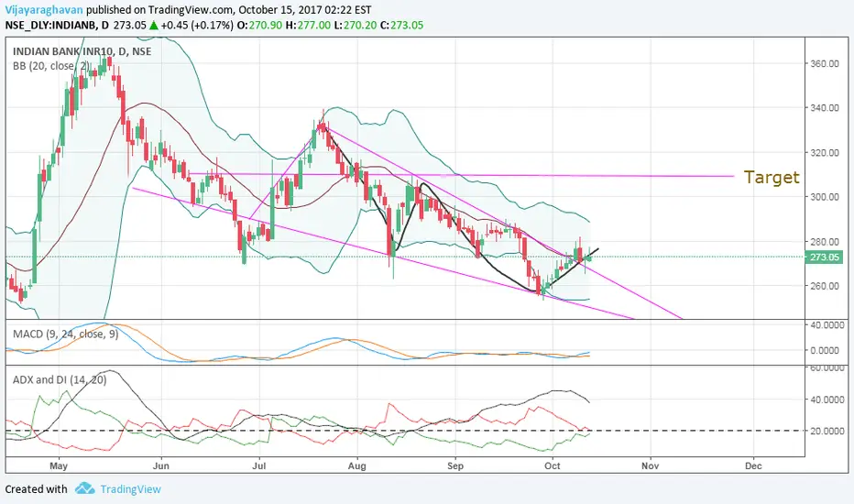Click the +0.45 (+0.17%) change value

[197, 25]
